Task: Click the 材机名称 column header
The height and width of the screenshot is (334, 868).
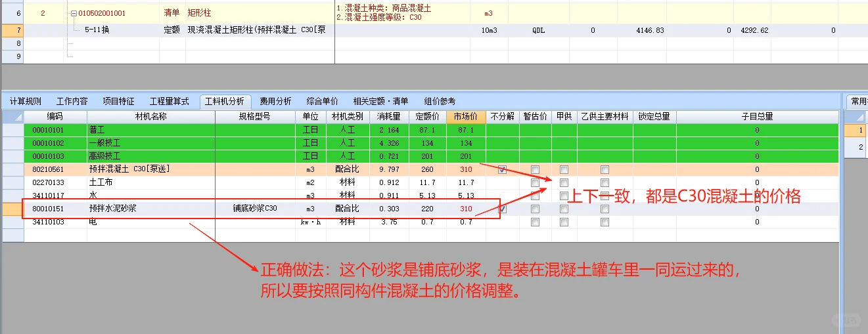Action: [x=151, y=117]
